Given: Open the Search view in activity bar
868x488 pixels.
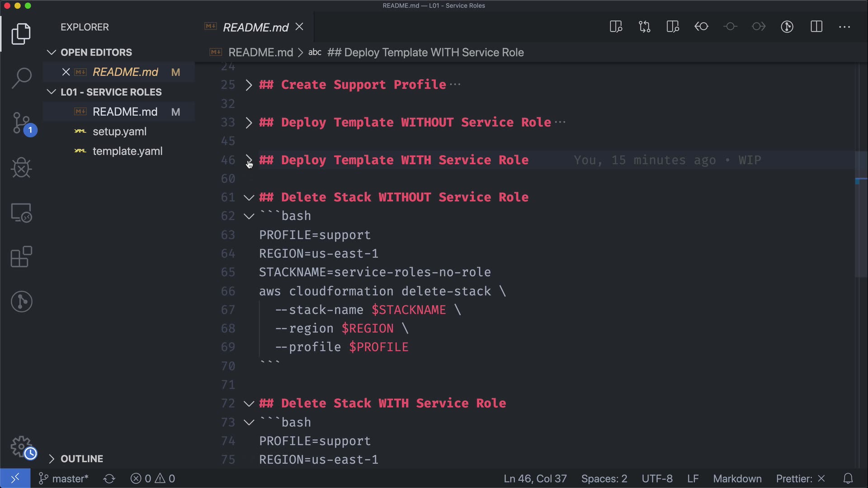Looking at the screenshot, I should tap(21, 78).
